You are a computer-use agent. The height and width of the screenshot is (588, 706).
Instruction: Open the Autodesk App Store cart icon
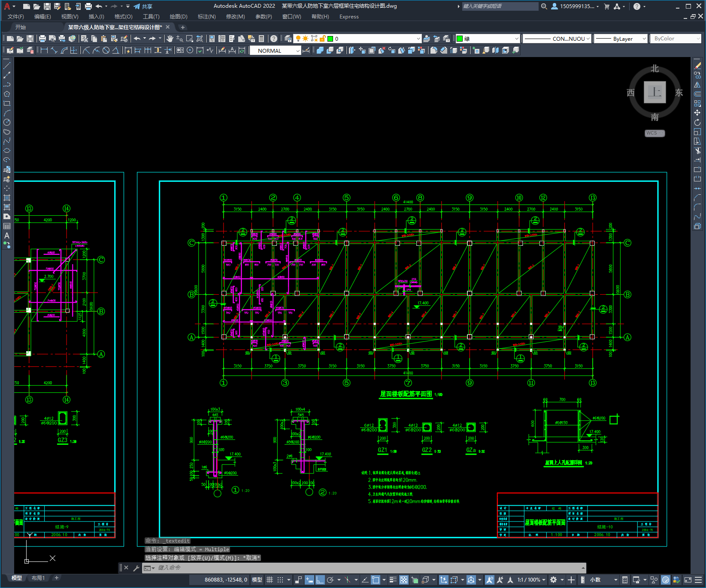tap(607, 6)
